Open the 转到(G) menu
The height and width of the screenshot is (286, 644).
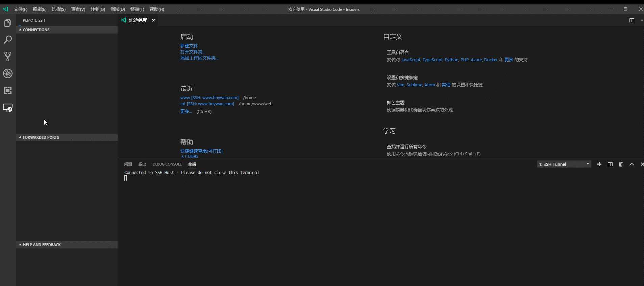98,9
